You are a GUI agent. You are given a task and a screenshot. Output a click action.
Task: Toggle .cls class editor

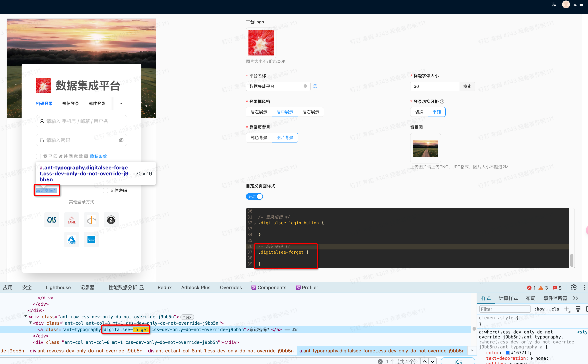554,309
